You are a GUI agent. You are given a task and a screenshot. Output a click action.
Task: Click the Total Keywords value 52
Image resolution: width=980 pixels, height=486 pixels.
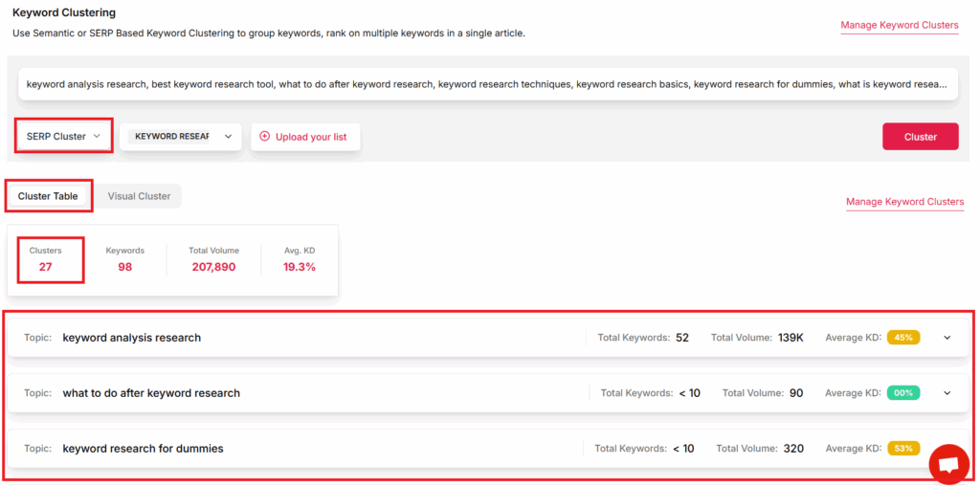681,338
